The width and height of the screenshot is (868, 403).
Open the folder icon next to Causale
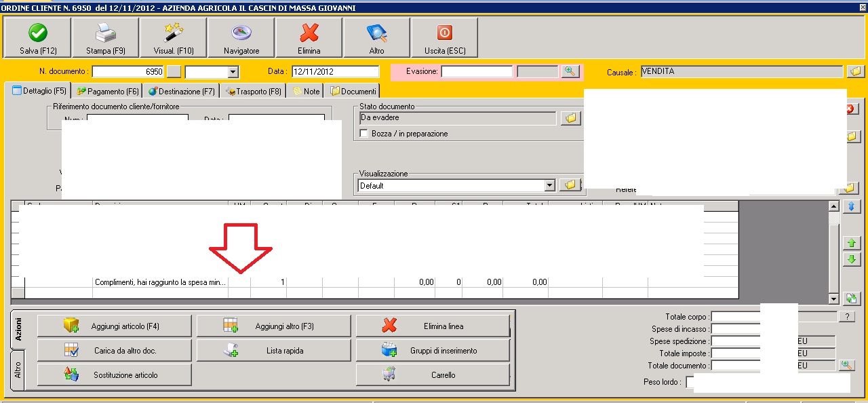point(854,71)
